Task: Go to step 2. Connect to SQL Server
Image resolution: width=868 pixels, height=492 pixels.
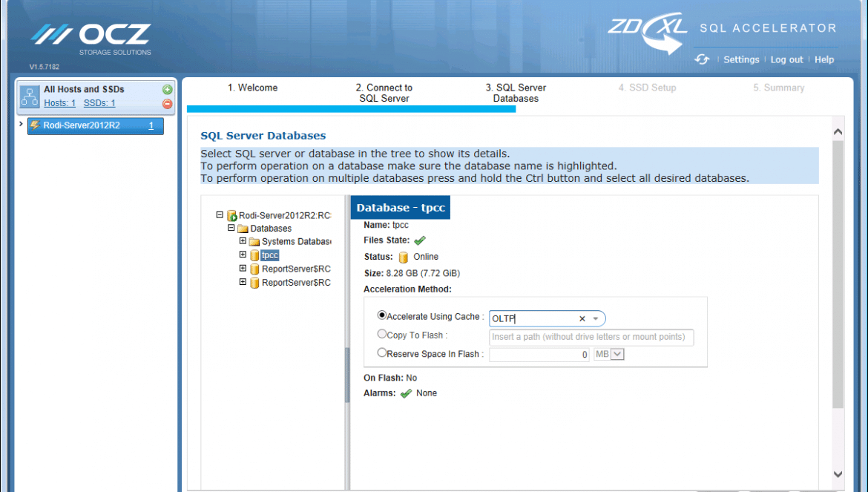Action: 384,93
